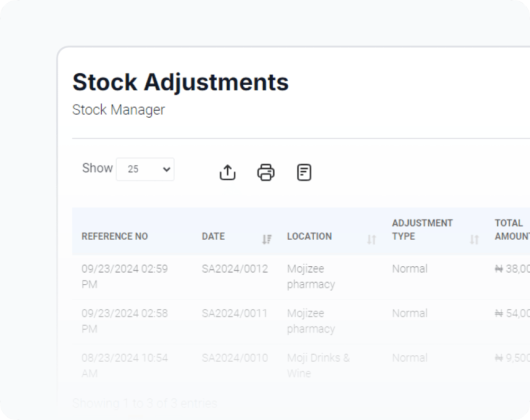Click the REFERENCE NO column header
Screen dimensions: 530x420
pos(114,237)
